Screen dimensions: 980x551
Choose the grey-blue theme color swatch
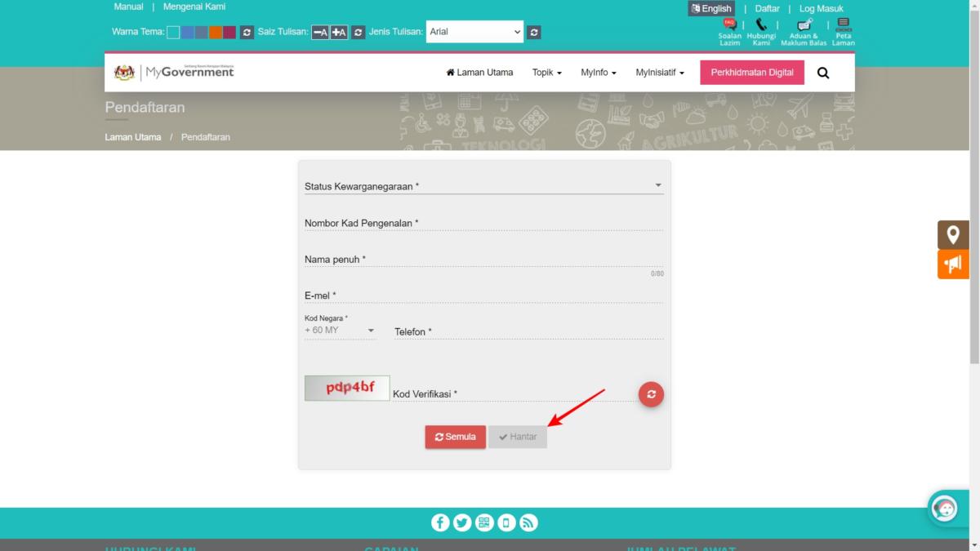201,33
